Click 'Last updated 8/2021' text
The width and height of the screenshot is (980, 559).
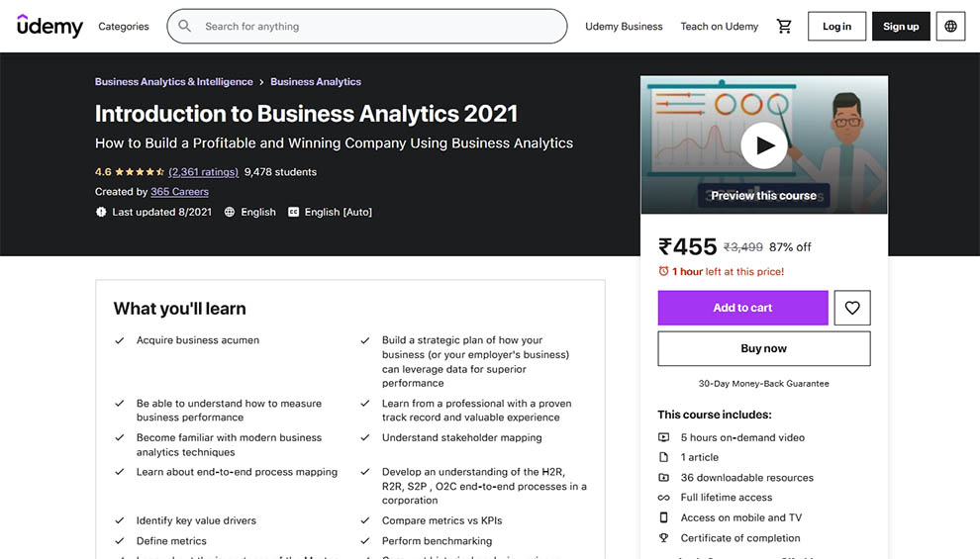pyautogui.click(x=162, y=213)
